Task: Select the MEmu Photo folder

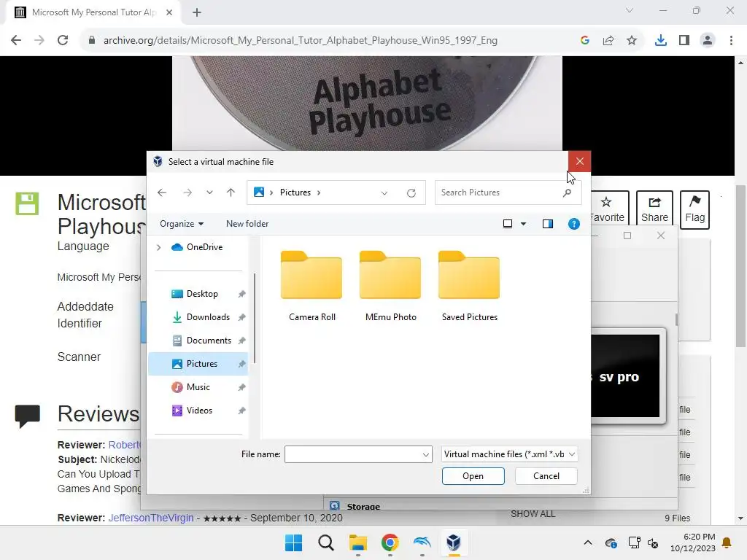Action: (390, 286)
